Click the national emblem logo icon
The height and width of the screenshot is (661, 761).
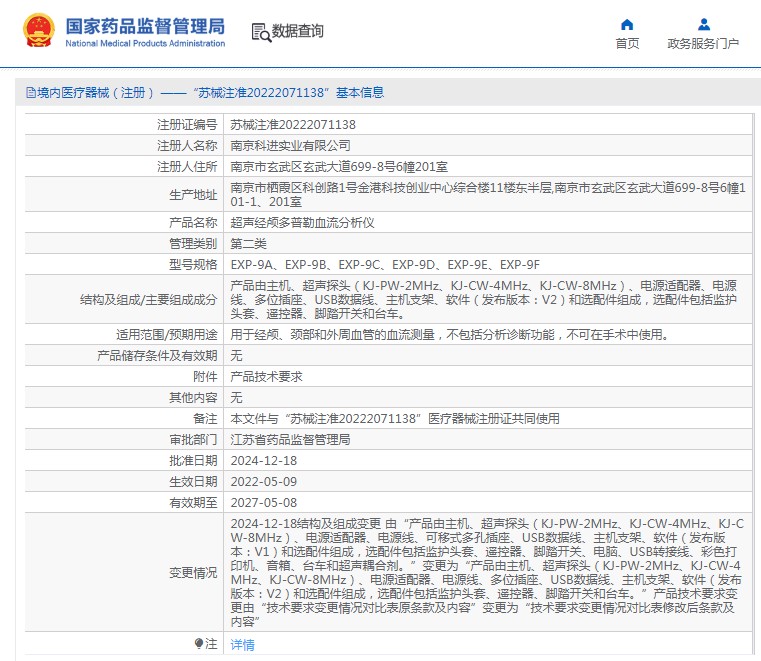coord(39,31)
